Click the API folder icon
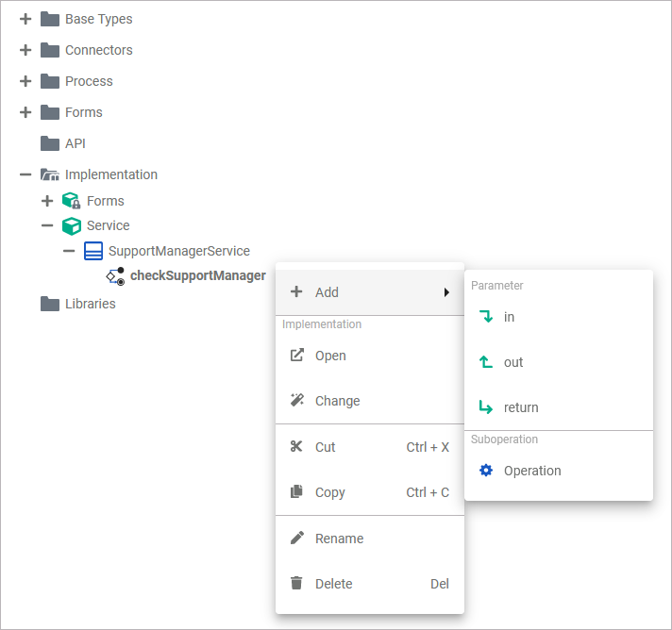Screen dimensions: 672x630 (50, 143)
